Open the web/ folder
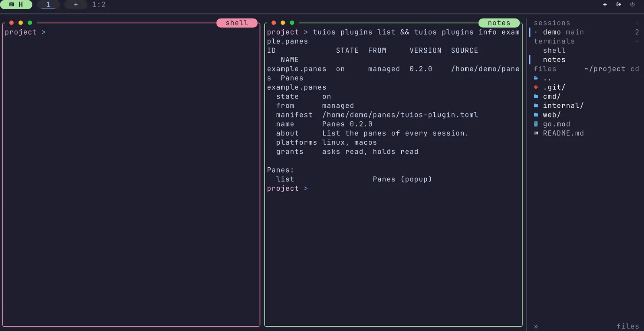The height and width of the screenshot is (331, 644). [552, 115]
